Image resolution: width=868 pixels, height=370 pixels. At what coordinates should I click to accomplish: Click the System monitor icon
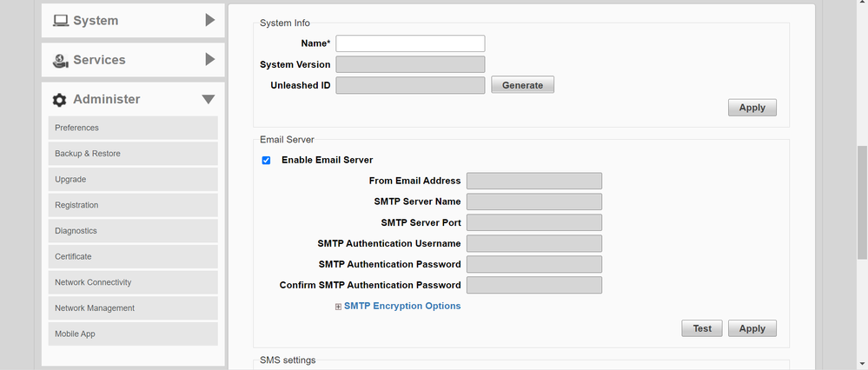click(x=60, y=20)
